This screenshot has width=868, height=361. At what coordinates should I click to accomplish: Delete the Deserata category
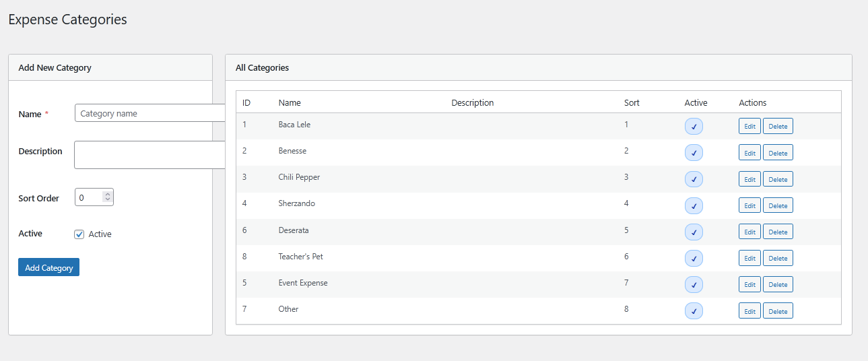(777, 232)
